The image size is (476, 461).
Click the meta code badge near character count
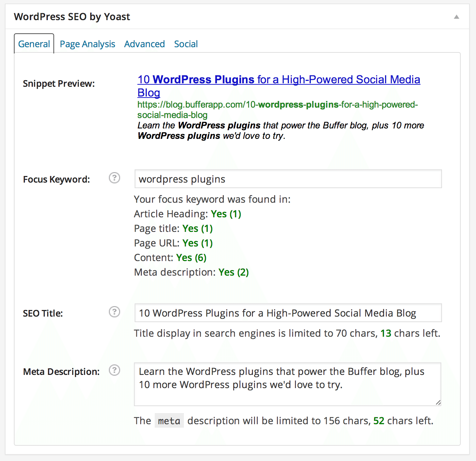[x=169, y=420]
